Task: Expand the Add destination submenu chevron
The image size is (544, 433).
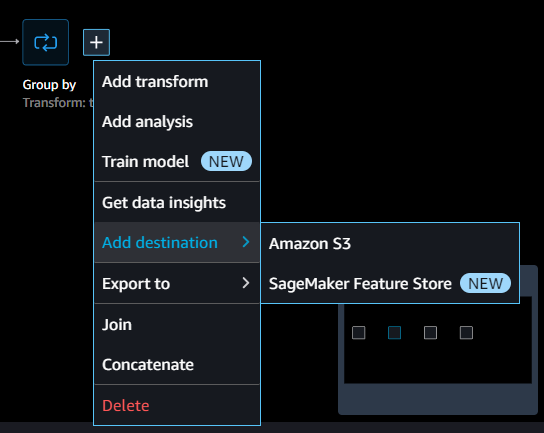Action: [x=246, y=242]
